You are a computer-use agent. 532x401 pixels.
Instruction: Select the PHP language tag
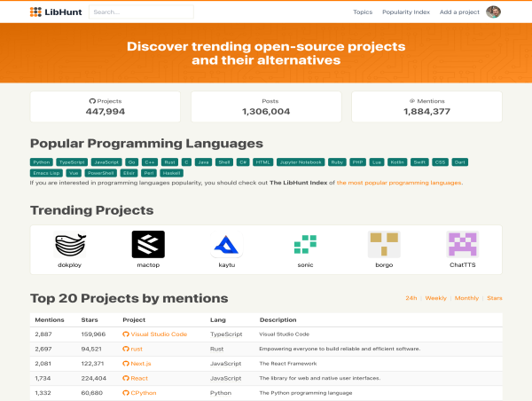pyautogui.click(x=357, y=162)
